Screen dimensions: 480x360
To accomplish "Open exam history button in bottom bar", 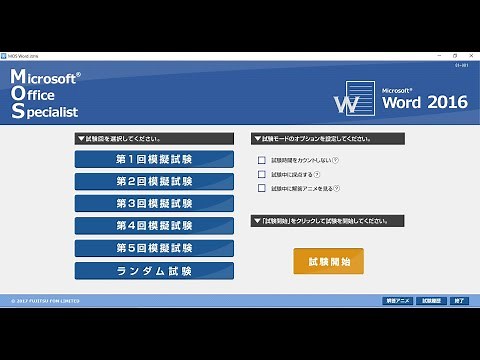I will pos(431,301).
